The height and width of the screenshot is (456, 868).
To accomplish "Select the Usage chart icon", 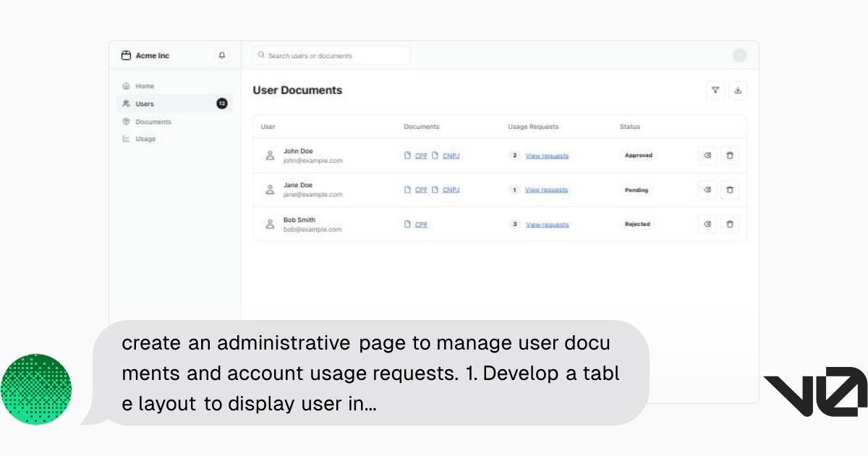I will click(126, 139).
